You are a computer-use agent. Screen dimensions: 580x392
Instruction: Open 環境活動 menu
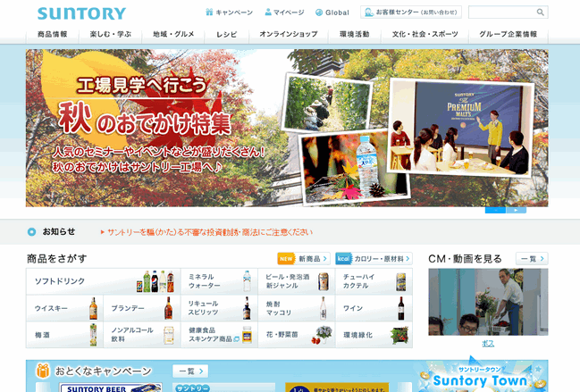pos(355,34)
